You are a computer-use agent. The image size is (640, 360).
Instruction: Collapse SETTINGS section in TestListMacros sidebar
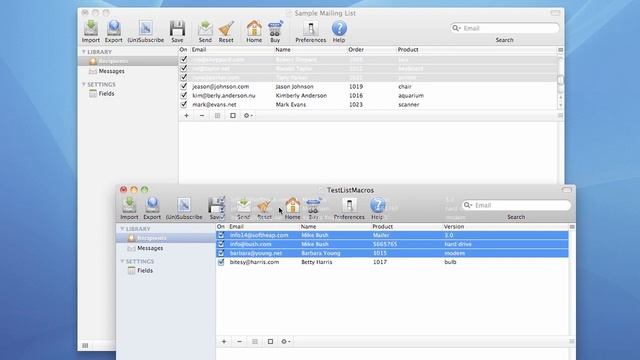click(122, 261)
